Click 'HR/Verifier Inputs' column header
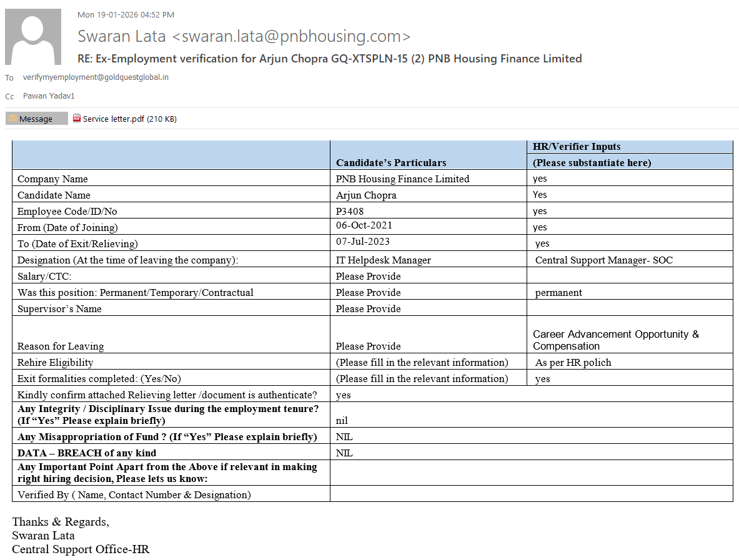This screenshot has height=560, width=739. (x=577, y=147)
